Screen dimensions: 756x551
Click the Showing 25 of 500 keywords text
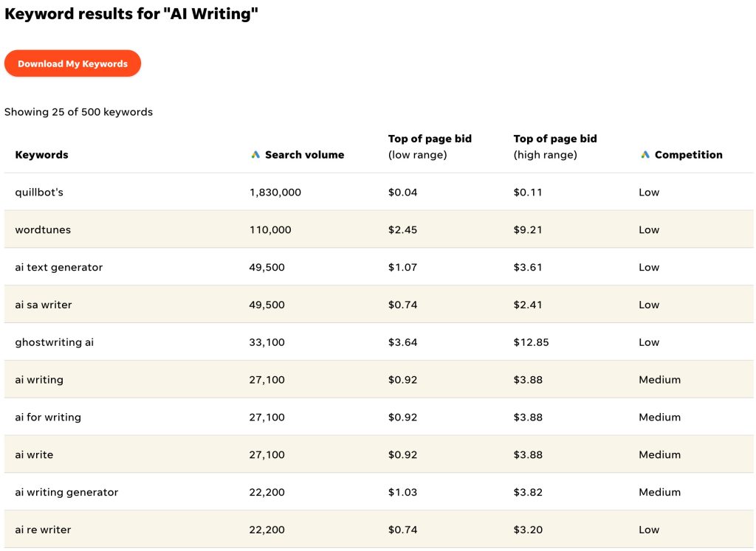78,112
